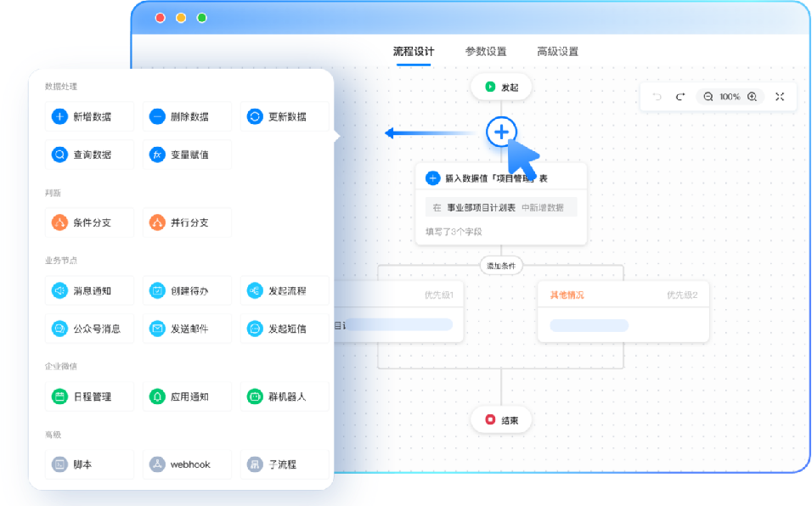Zoom out the flow canvas

pyautogui.click(x=708, y=97)
